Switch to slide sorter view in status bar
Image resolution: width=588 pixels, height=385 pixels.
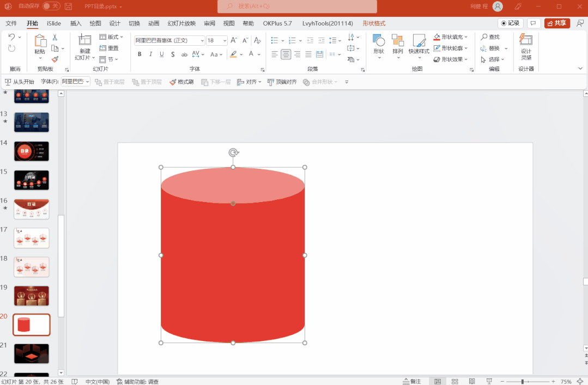click(454, 381)
